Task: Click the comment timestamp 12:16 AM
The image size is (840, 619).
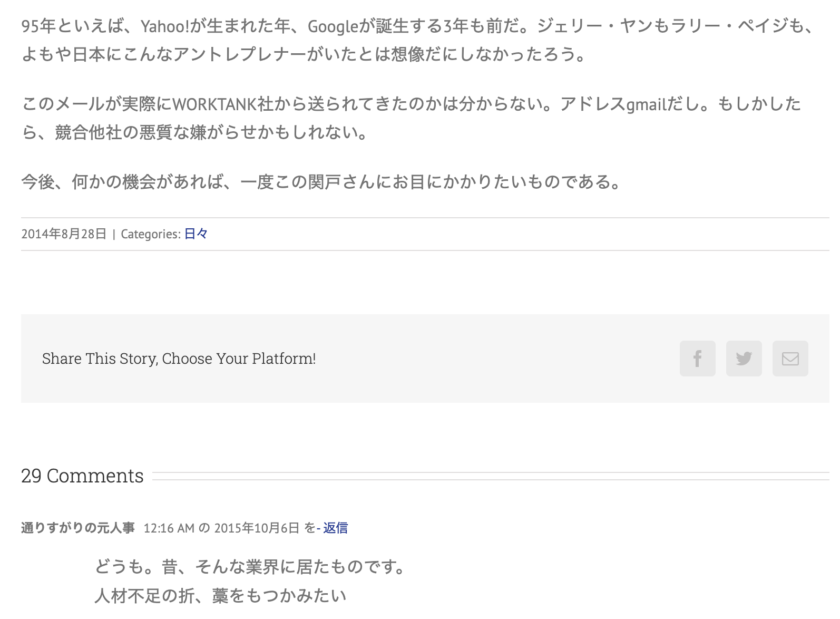Action: click(x=169, y=528)
